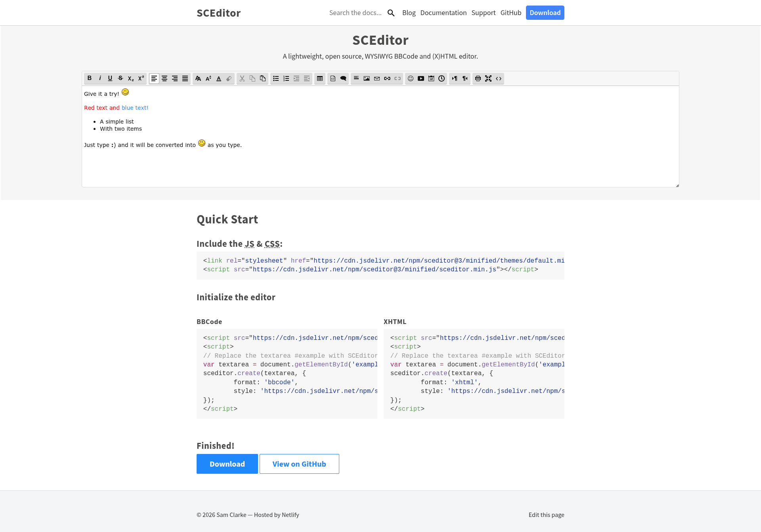Toggle italic formatting
This screenshot has height=532, width=761.
[x=100, y=78]
